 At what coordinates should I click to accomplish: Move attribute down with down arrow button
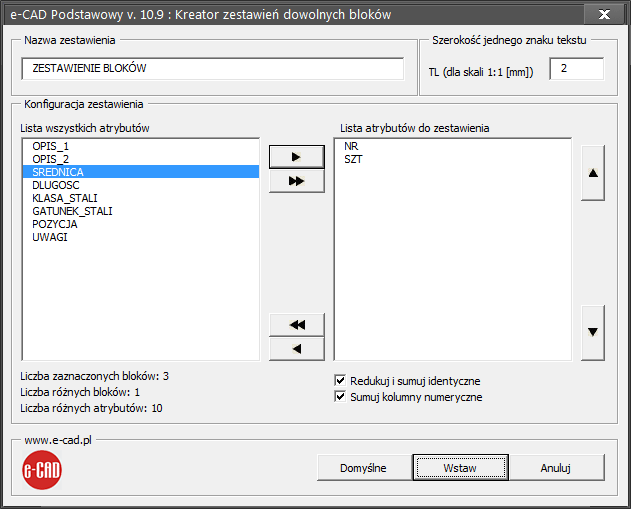click(x=593, y=332)
